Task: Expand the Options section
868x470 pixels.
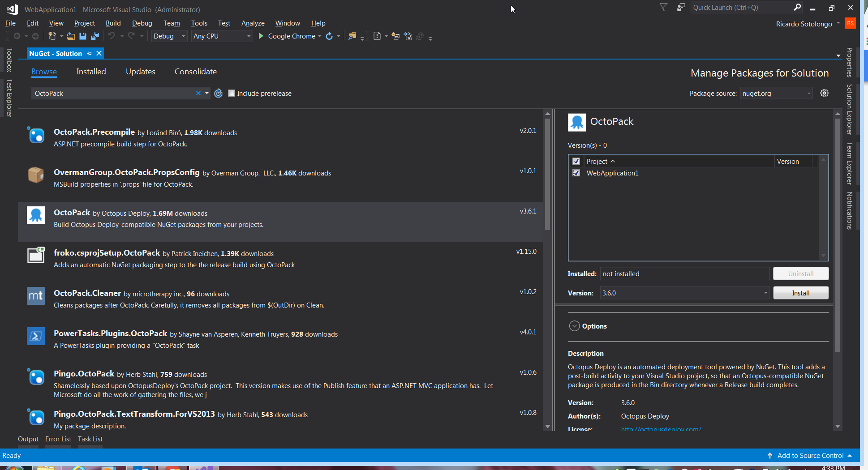Action: 574,326
